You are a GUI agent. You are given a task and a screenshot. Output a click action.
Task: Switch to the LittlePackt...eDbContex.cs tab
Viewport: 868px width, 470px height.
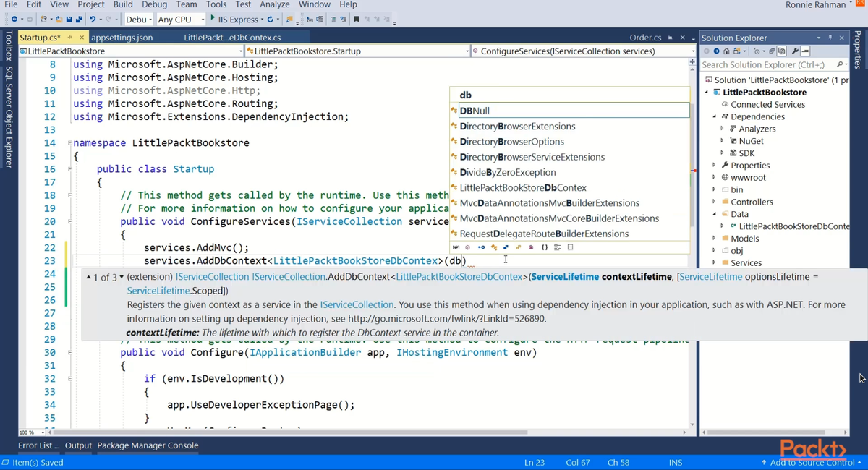click(232, 38)
